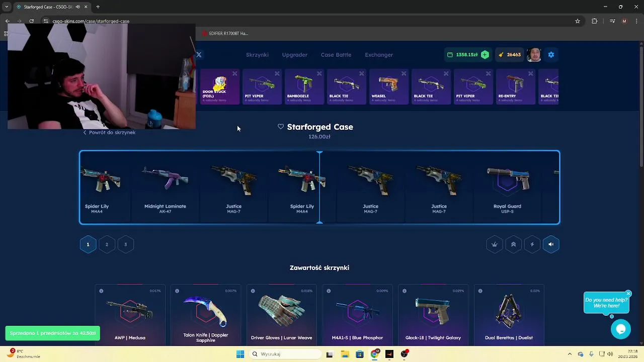Go back via Powrót do skrzynek
Image resolution: width=644 pixels, height=362 pixels.
point(109,132)
